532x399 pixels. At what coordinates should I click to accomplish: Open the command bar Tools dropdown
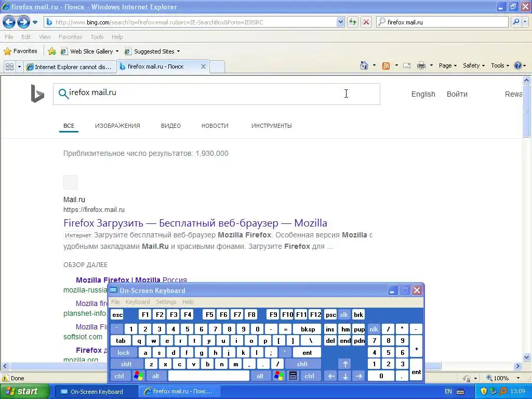(500, 65)
